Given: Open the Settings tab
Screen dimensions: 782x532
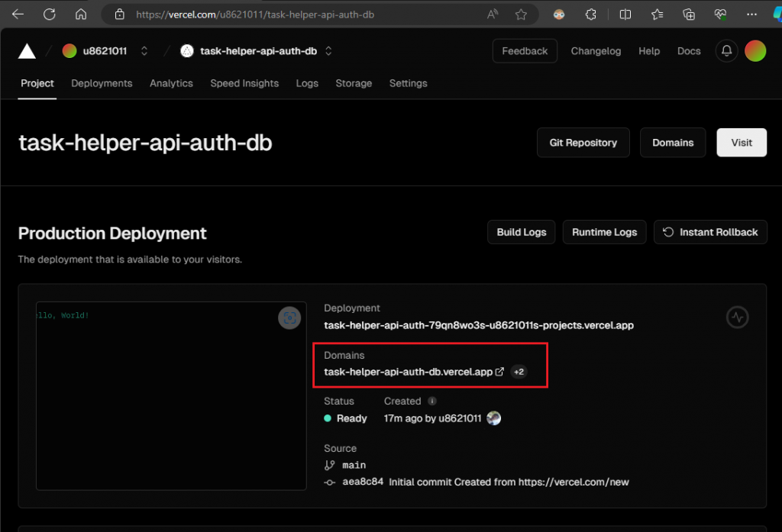Looking at the screenshot, I should (408, 83).
